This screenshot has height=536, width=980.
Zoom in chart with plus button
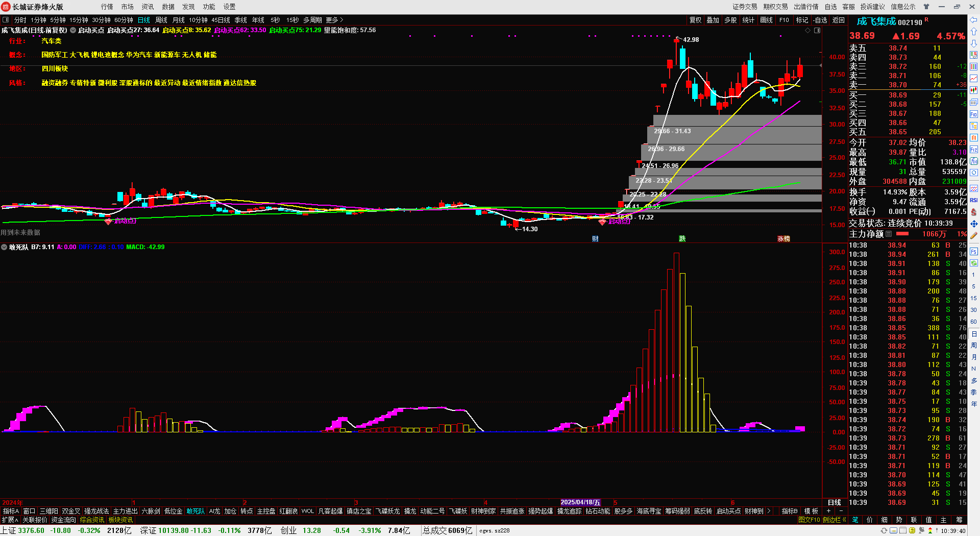pyautogui.click(x=828, y=511)
